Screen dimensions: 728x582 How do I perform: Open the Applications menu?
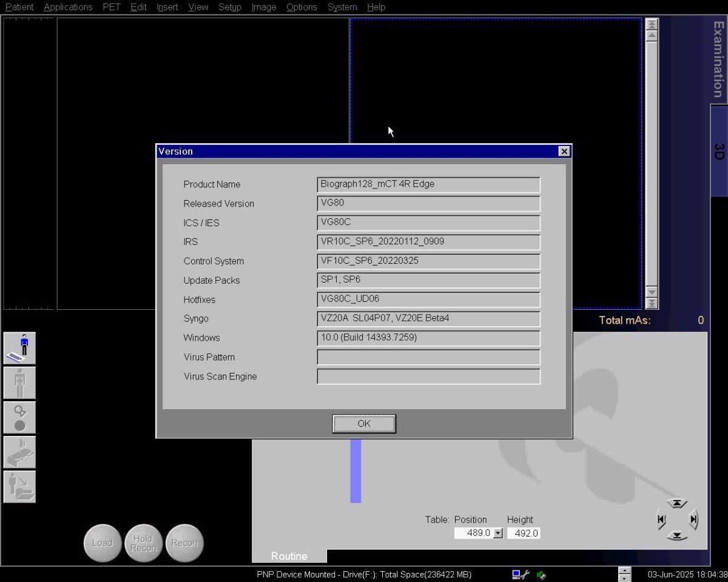tap(68, 7)
